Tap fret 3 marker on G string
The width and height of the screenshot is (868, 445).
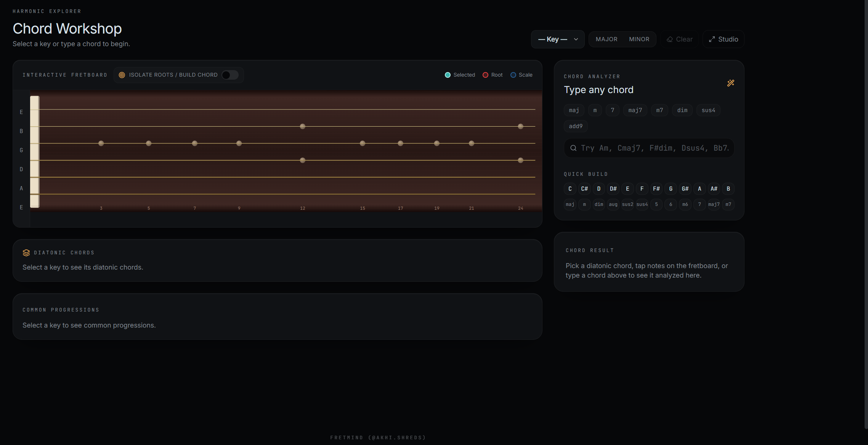click(101, 143)
